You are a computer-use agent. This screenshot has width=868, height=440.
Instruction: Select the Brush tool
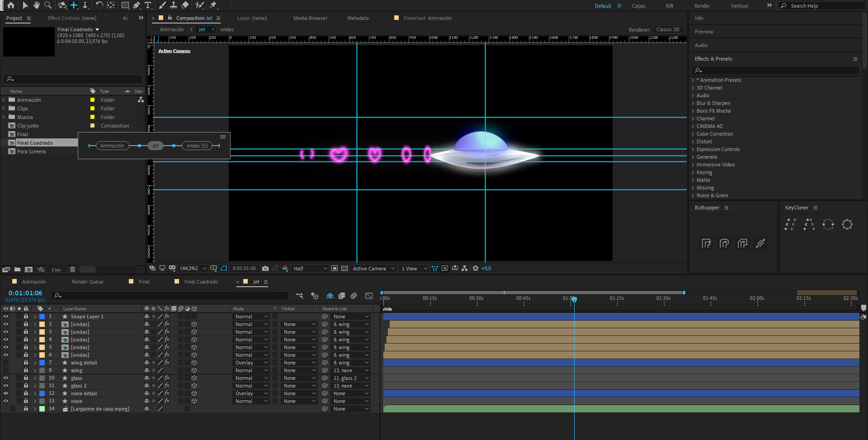point(162,5)
